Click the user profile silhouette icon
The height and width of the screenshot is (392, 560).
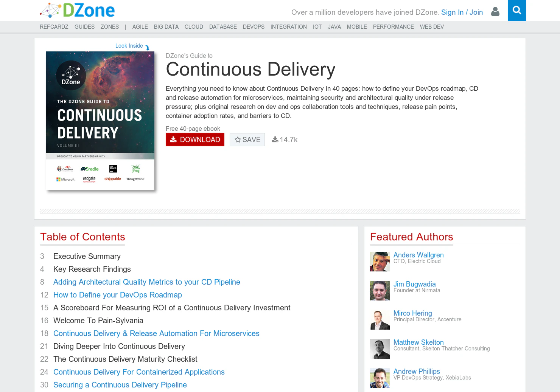click(x=495, y=12)
